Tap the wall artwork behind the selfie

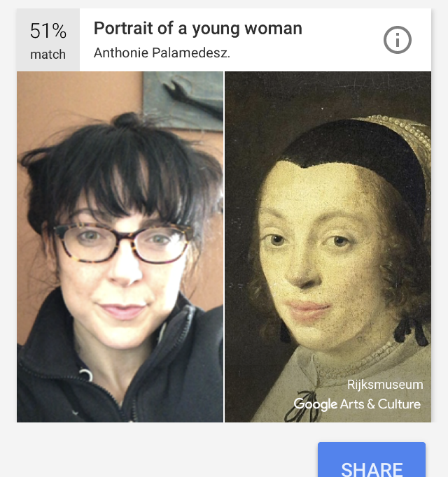(183, 101)
